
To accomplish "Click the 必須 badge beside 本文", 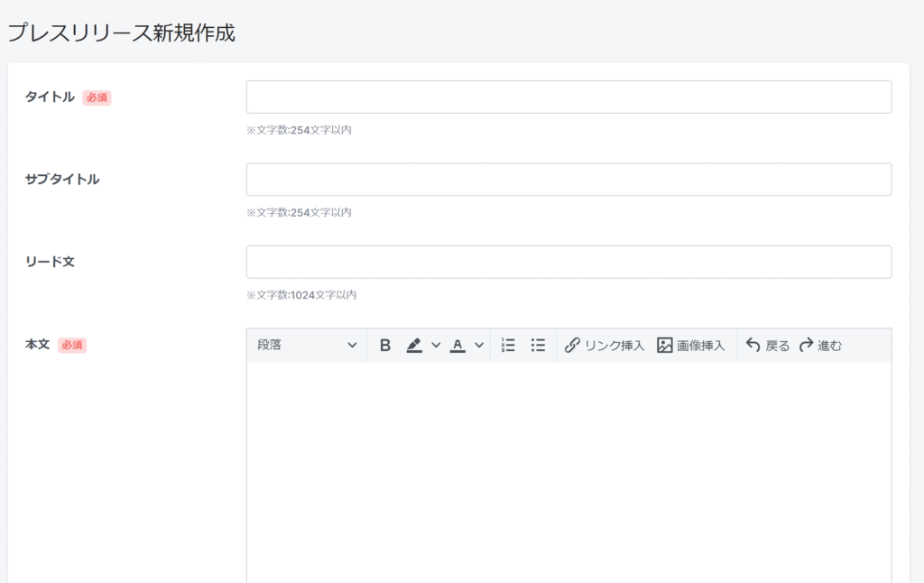I will (72, 345).
